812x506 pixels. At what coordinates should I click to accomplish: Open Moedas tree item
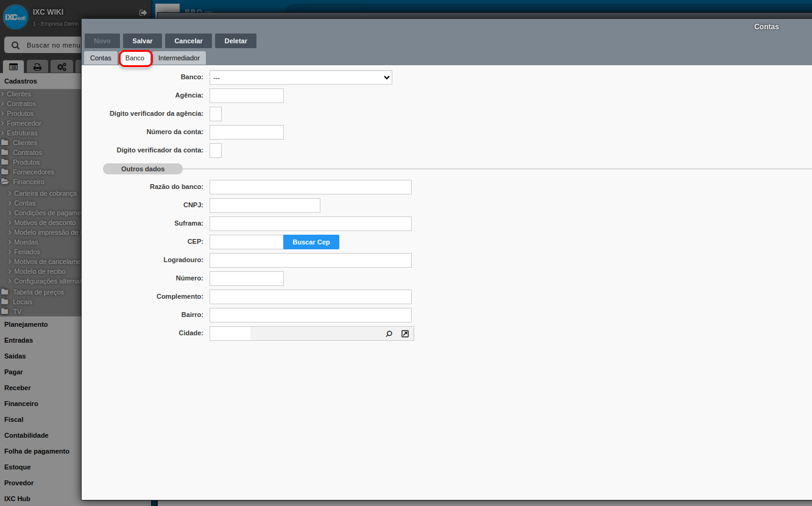[x=26, y=242]
